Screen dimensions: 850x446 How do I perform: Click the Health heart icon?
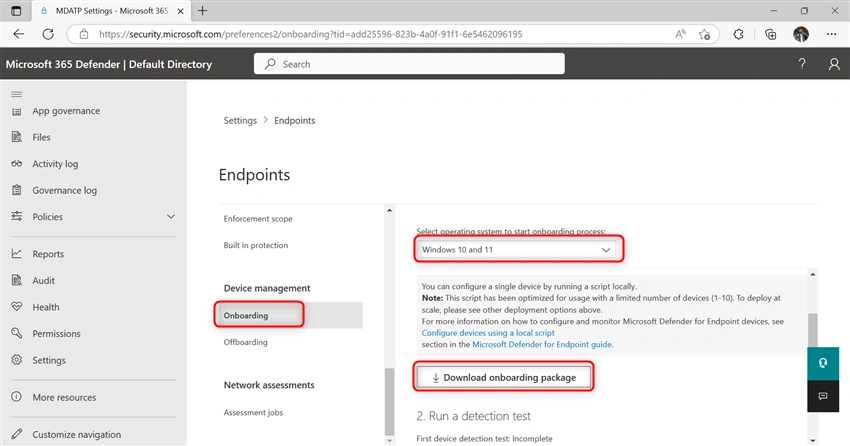(17, 307)
